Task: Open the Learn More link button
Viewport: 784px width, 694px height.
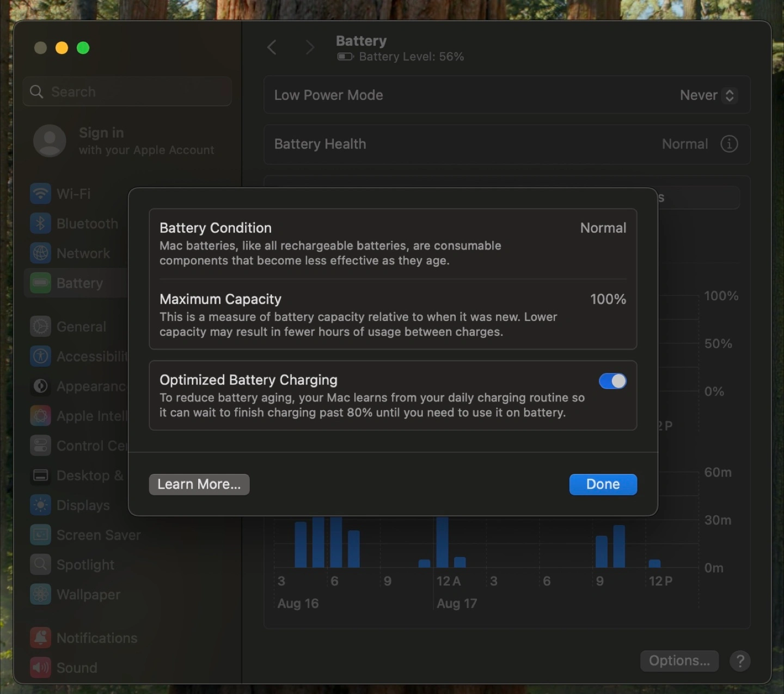Action: point(199,484)
